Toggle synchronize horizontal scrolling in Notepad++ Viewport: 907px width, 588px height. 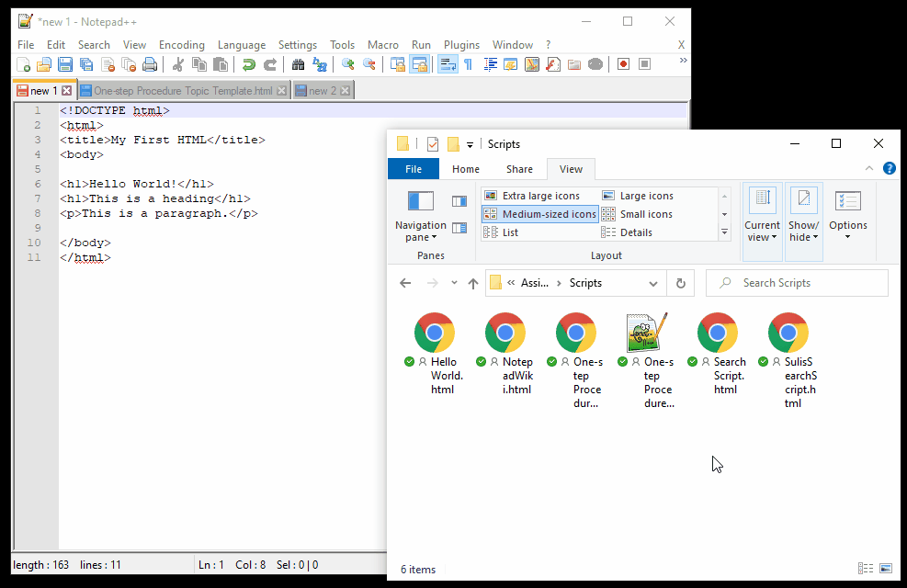(419, 64)
